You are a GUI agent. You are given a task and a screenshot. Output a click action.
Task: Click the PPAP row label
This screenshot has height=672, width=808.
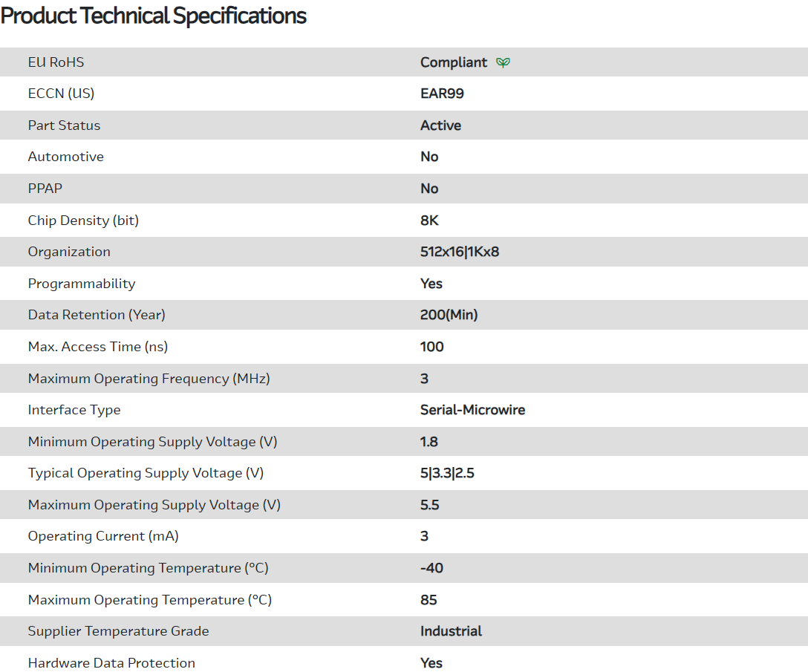[45, 189]
